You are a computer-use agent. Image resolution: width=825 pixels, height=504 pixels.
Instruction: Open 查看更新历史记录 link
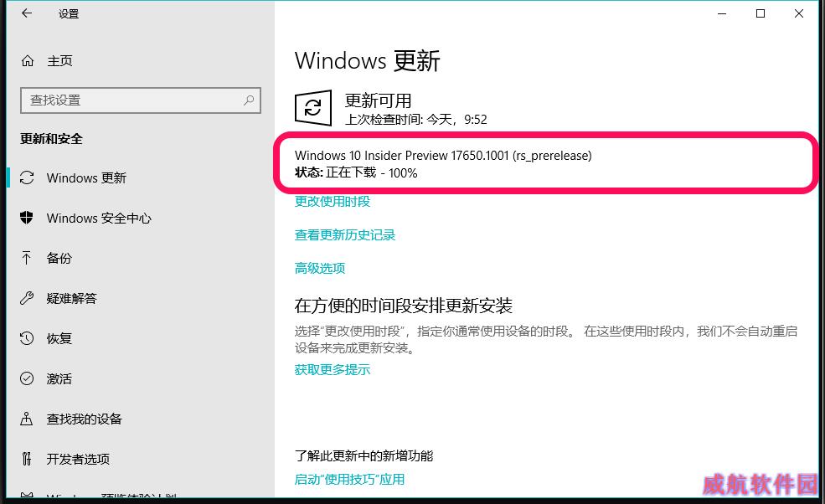pos(345,235)
